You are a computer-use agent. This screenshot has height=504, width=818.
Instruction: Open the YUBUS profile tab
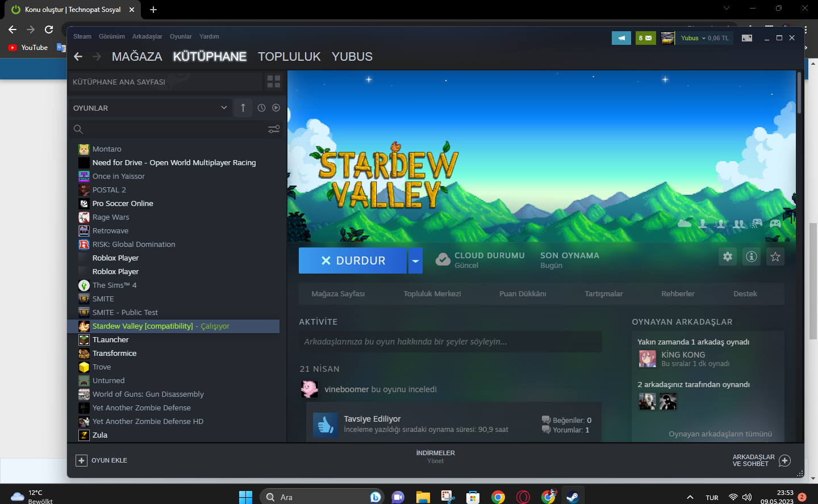point(352,57)
